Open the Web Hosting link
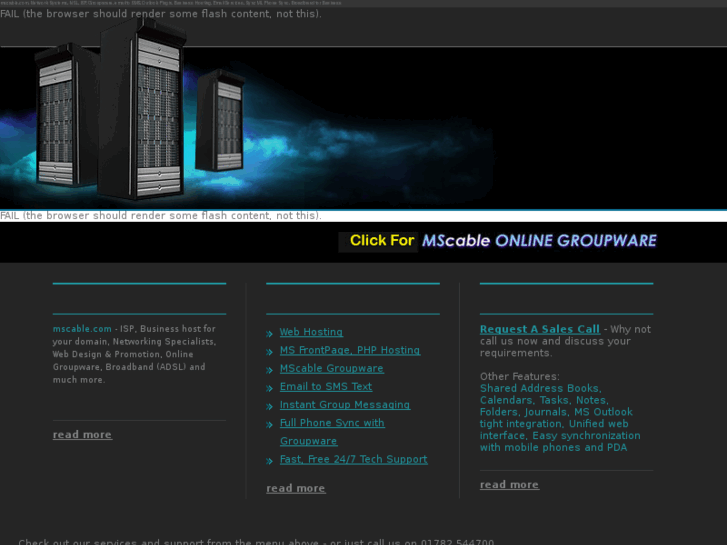The image size is (727, 545). pyautogui.click(x=311, y=332)
